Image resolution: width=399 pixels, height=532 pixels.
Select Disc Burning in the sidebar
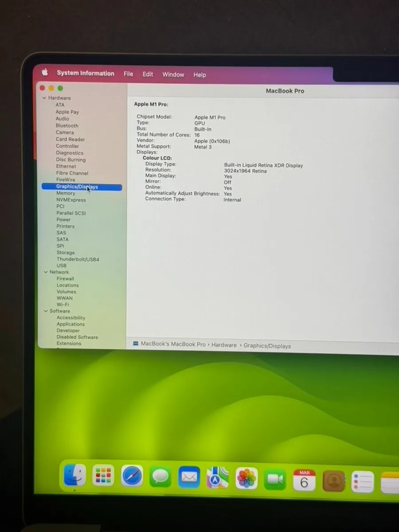coord(71,160)
